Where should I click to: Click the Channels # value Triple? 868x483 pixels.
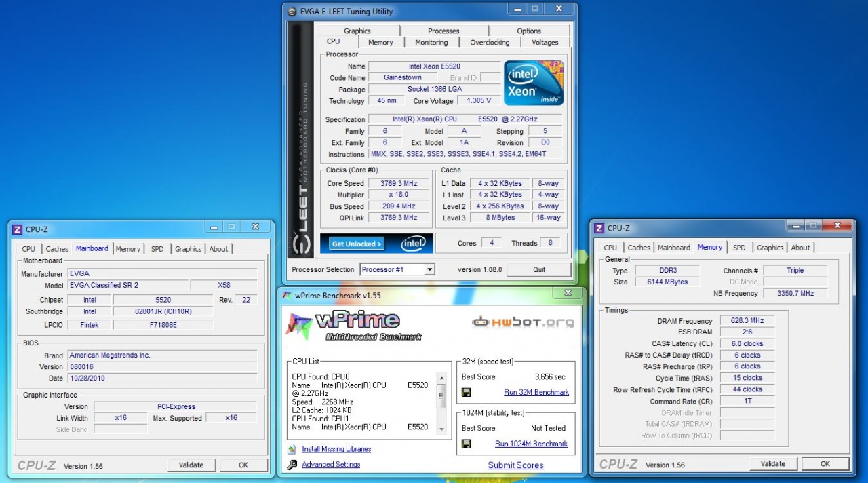[x=795, y=270]
